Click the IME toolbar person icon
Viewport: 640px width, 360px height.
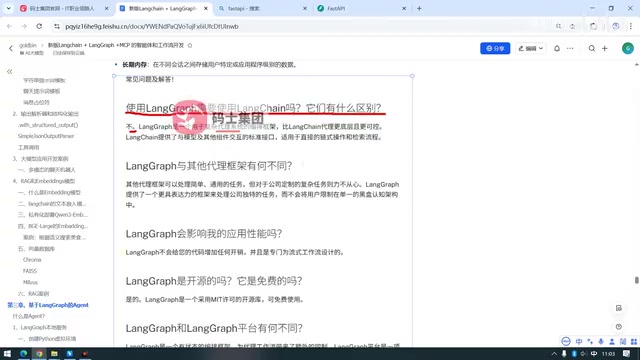coord(612,341)
